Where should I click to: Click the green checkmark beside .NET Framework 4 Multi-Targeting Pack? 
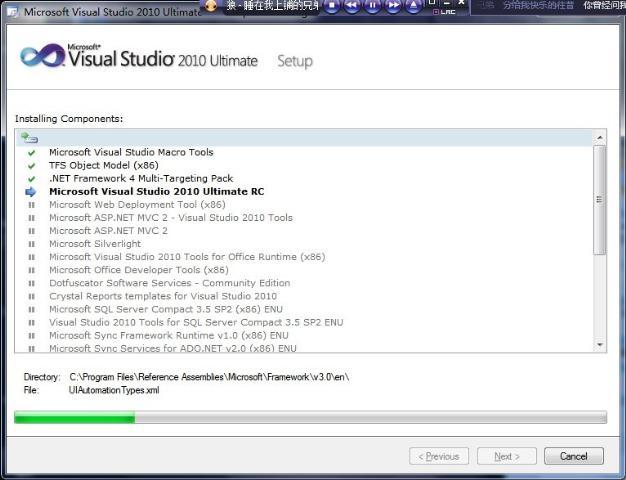click(x=32, y=179)
